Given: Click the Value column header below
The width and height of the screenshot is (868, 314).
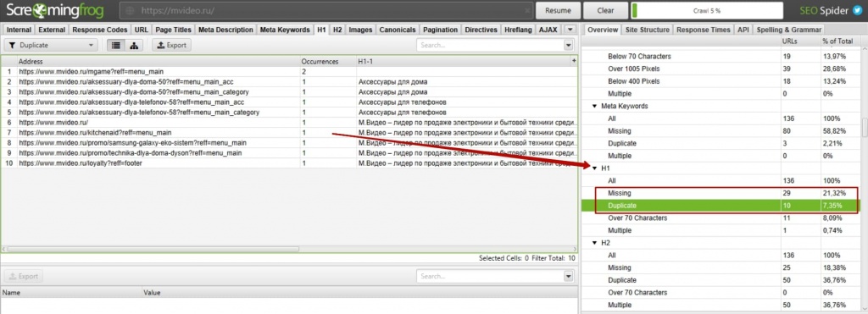Looking at the screenshot, I should click(359, 292).
